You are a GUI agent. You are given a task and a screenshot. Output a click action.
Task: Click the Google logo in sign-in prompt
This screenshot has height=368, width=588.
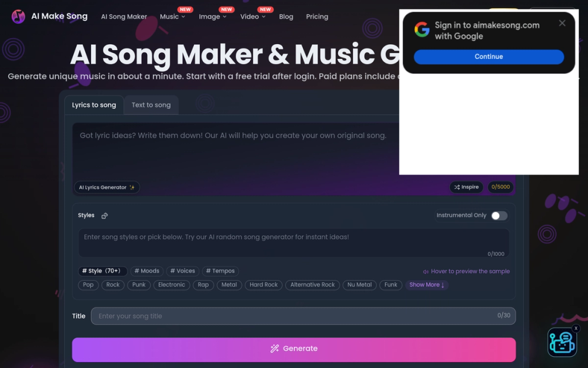click(422, 29)
